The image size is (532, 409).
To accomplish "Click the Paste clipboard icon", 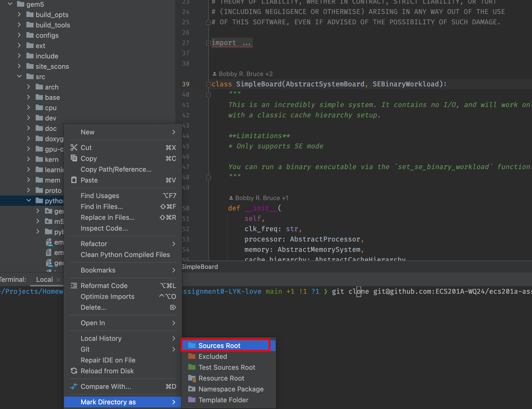I will pyautogui.click(x=74, y=180).
